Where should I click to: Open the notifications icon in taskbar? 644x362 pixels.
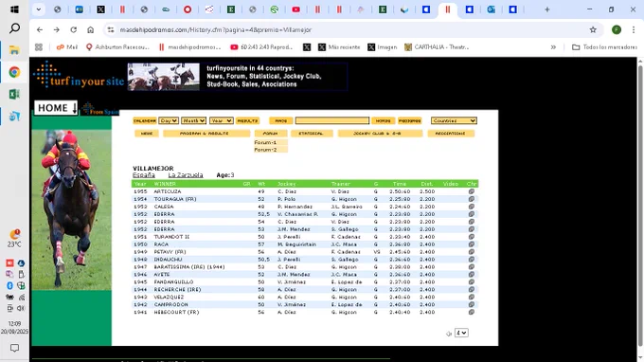(14, 348)
